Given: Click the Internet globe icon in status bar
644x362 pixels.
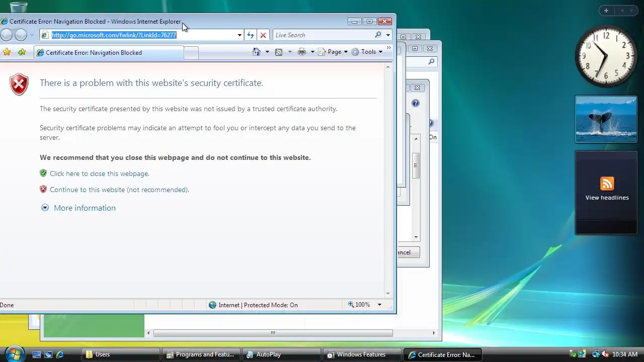Looking at the screenshot, I should coord(212,305).
